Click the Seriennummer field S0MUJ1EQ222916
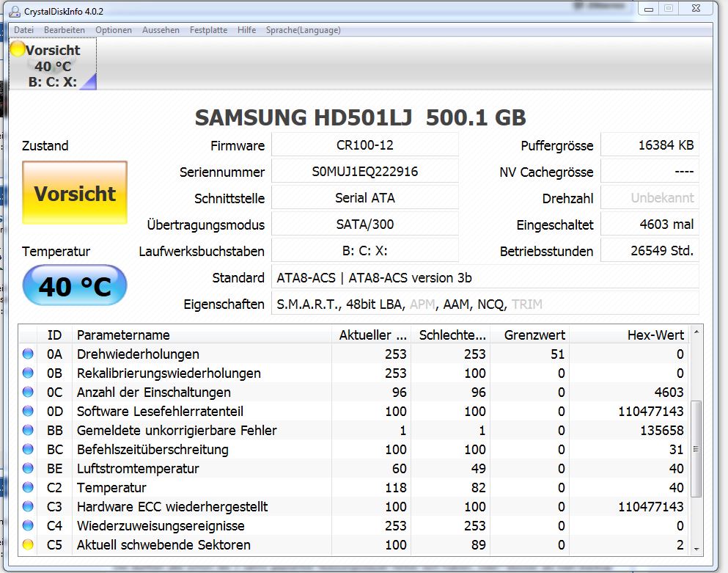The width and height of the screenshot is (728, 573). [x=365, y=172]
